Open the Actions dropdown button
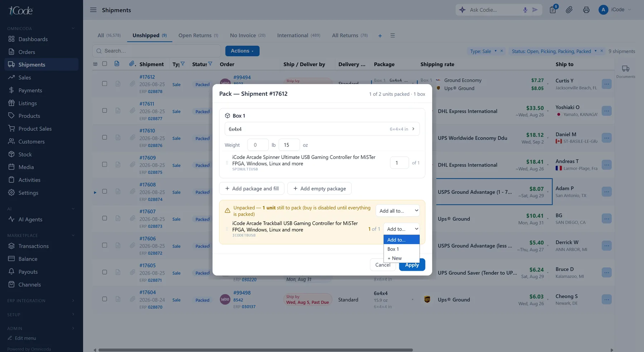The image size is (644, 352). pyautogui.click(x=242, y=51)
